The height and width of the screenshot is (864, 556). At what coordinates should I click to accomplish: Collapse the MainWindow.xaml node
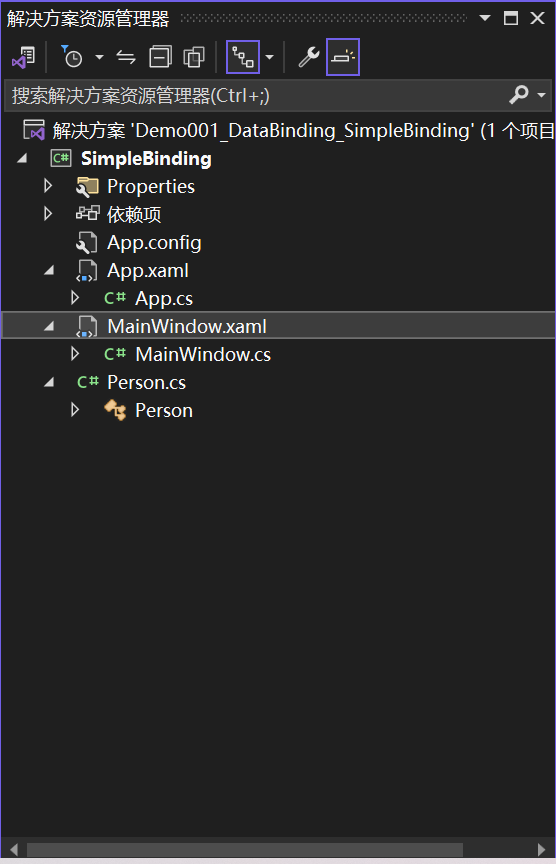point(49,326)
